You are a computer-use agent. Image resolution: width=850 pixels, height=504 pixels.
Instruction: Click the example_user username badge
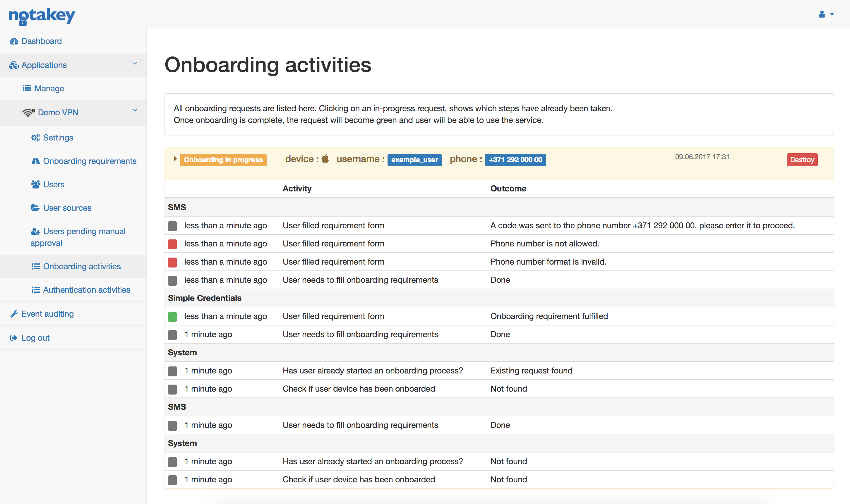[414, 160]
